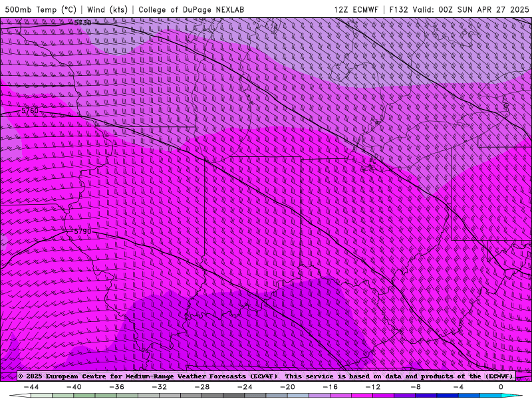
Task: Select the "College of DuPage NEXLAB" text
Action: 191,9
